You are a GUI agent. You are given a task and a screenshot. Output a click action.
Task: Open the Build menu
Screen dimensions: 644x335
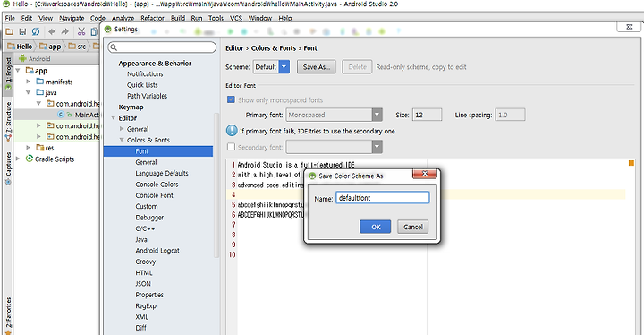tap(178, 18)
